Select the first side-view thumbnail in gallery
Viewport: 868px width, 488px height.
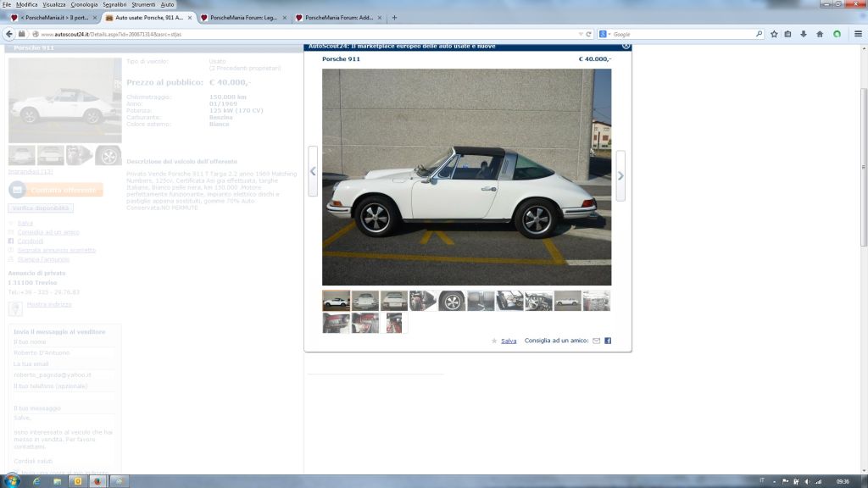(x=336, y=301)
